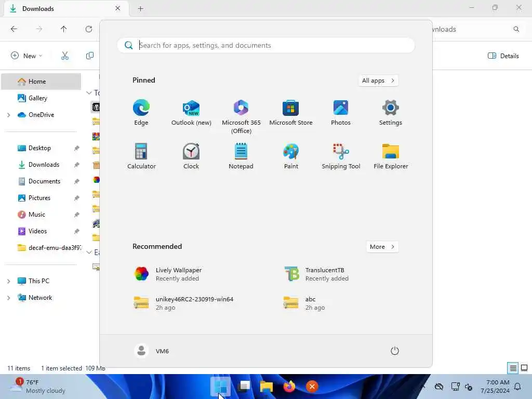Launch the Snipping Tool

[341, 156]
